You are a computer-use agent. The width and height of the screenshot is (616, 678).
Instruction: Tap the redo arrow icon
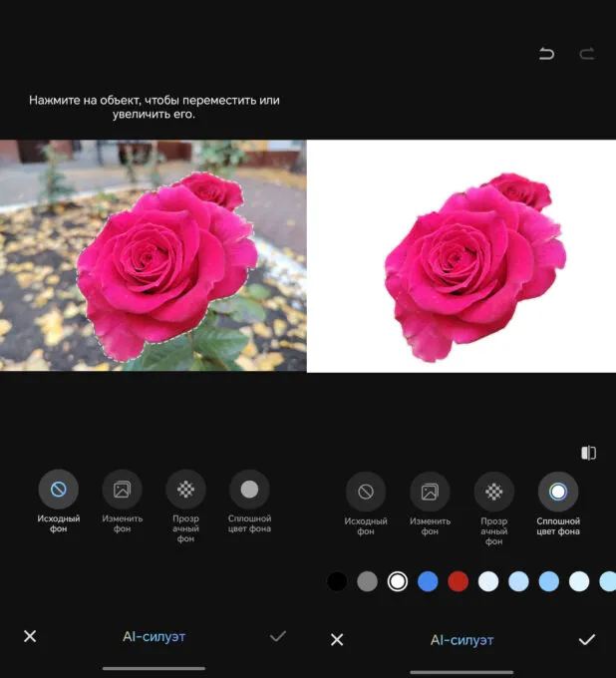(587, 54)
